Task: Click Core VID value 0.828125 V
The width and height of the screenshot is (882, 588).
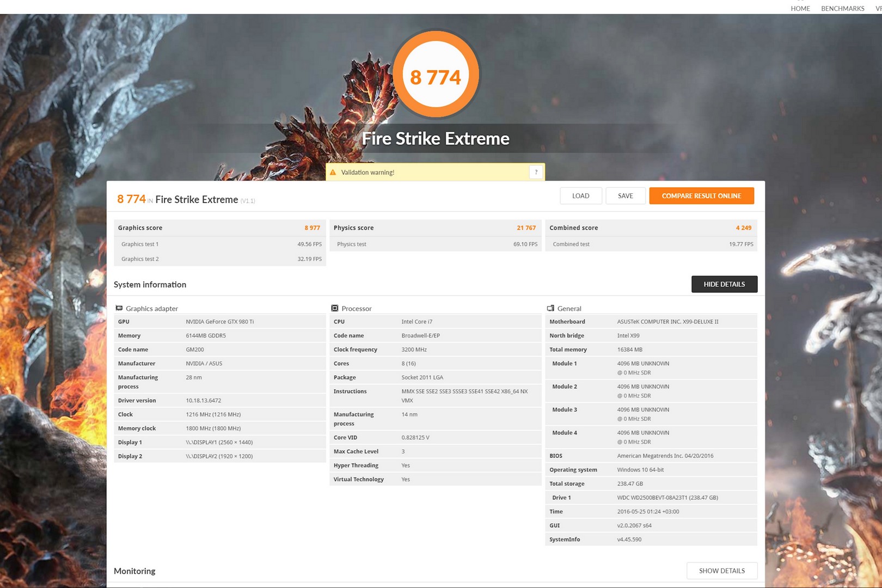Action: coord(415,438)
